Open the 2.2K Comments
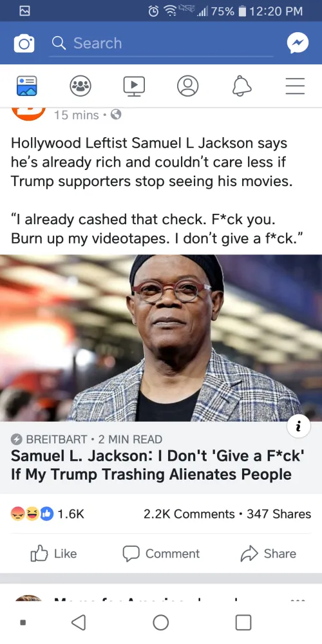This screenshot has height=644, width=322. pos(189,514)
